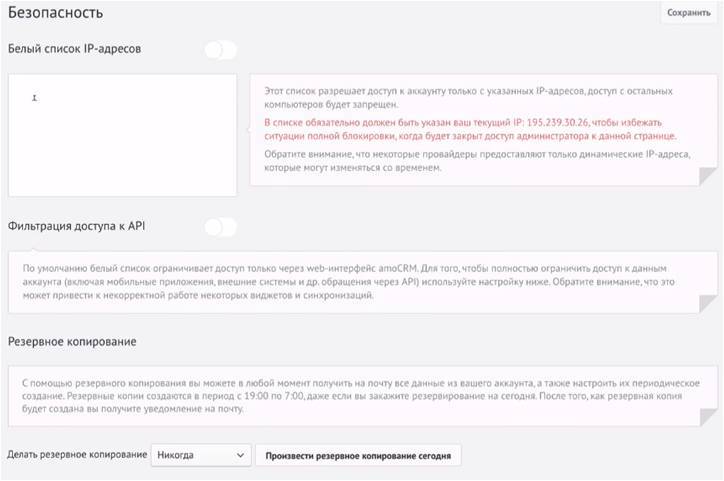Viewport: 724px width, 481px height.
Task: Click the Резервное копирование section heading
Action: (x=72, y=341)
